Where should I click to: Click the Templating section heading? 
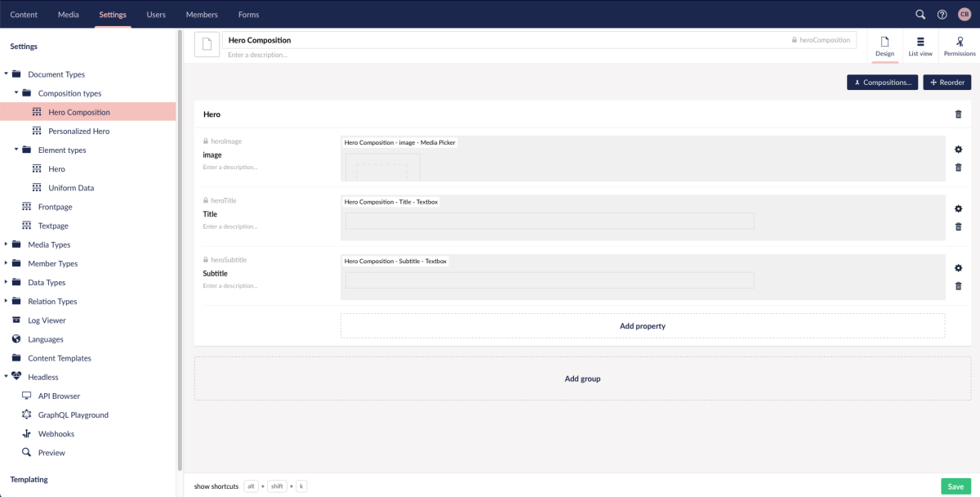(x=29, y=479)
